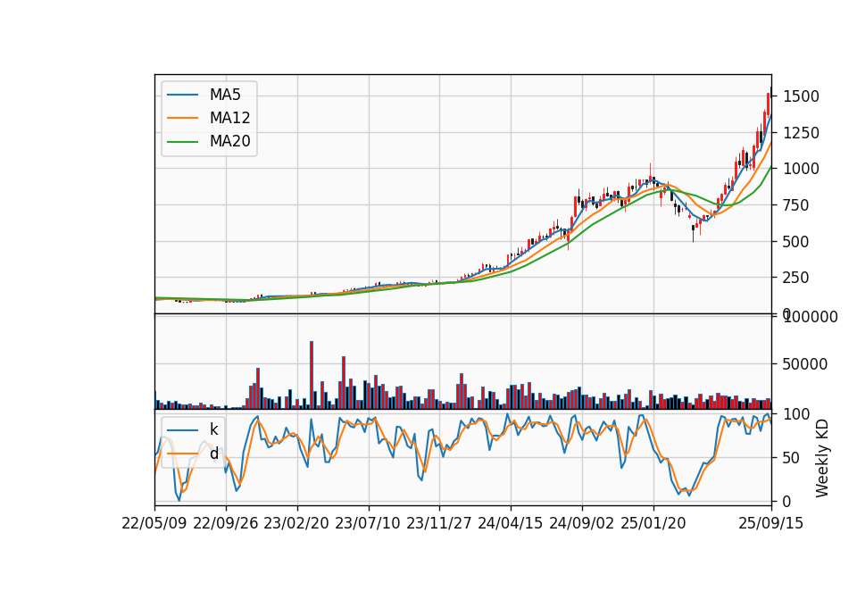
Task: Click the d legend label in KD panel
Action: [213, 454]
